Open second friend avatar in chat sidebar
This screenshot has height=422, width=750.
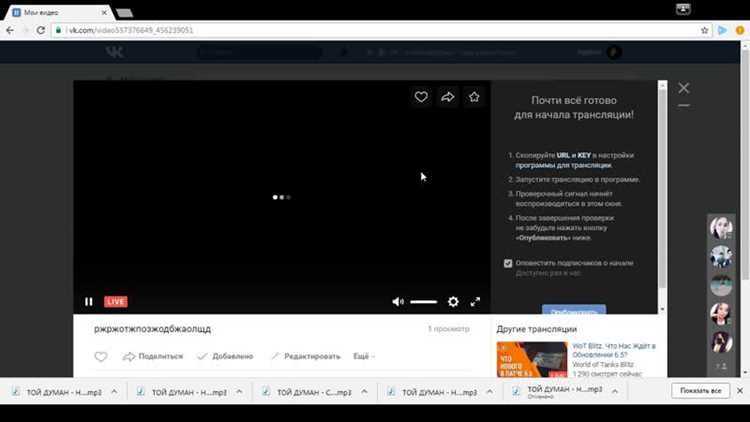pos(721,256)
